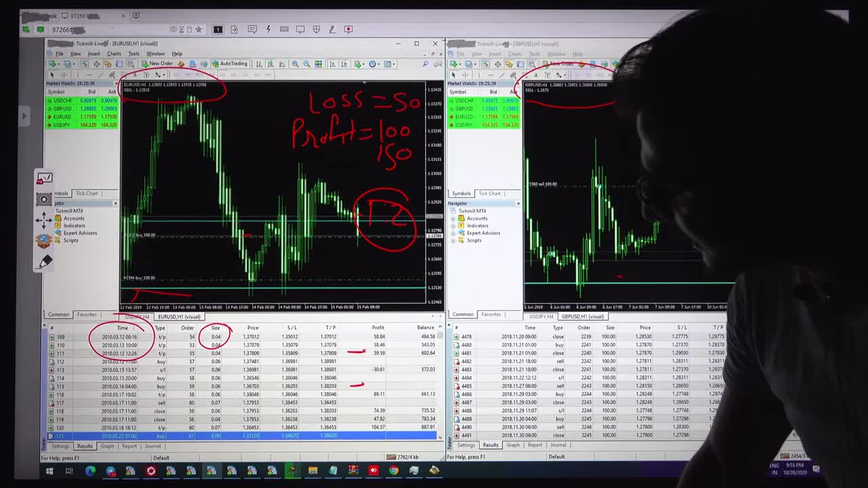
Task: Select the crosshair tool
Action: (64, 75)
